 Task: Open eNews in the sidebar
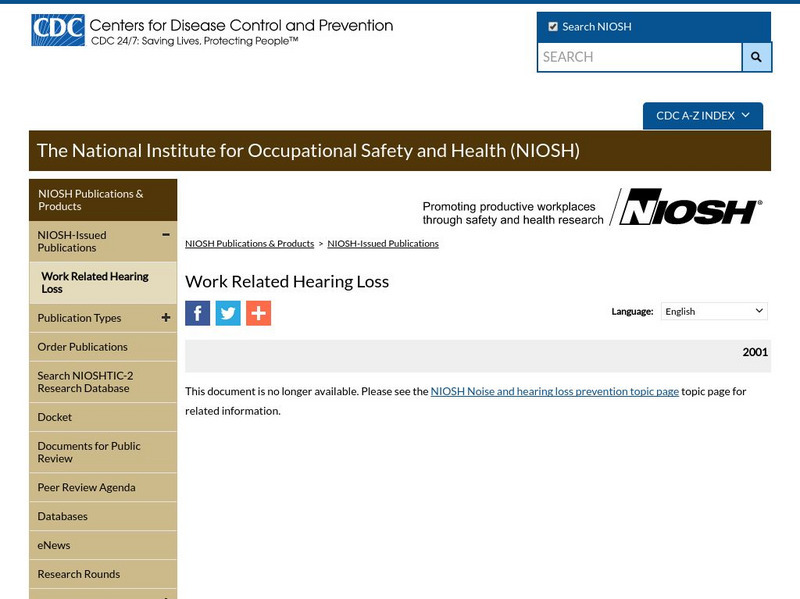[x=56, y=545]
